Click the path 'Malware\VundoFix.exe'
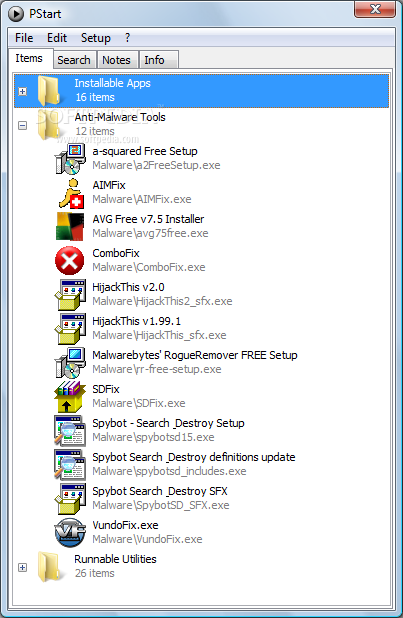The width and height of the screenshot is (403, 618). tap(147, 539)
